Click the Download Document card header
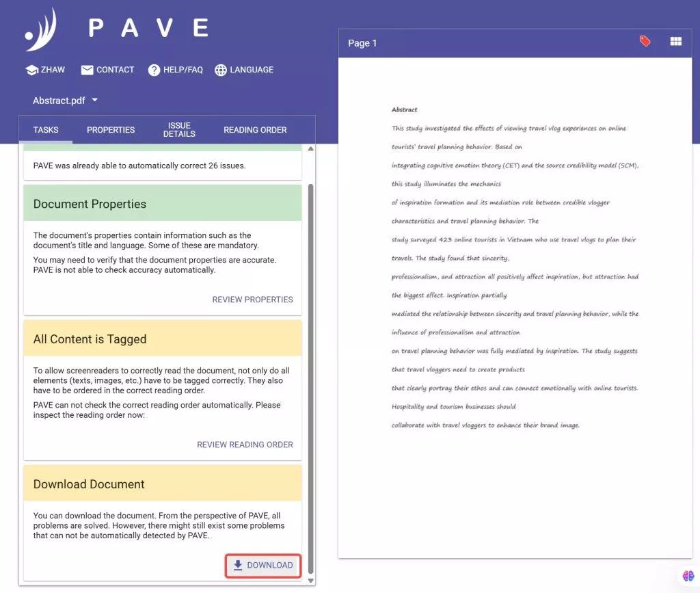 click(x=163, y=484)
